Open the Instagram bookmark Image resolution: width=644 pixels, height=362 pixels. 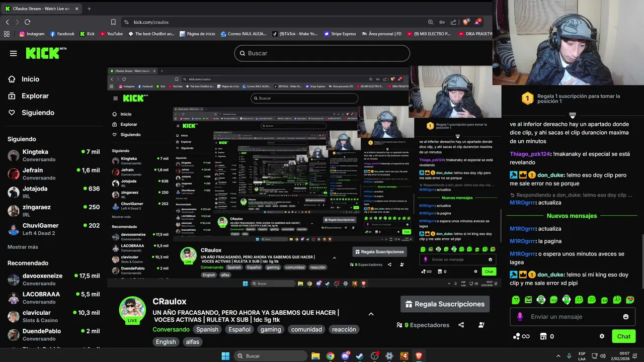32,34
